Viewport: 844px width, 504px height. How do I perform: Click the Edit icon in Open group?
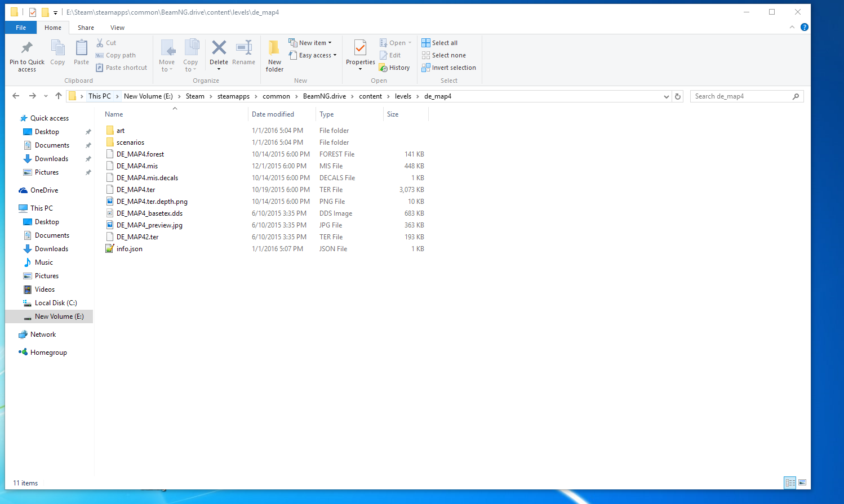[384, 55]
